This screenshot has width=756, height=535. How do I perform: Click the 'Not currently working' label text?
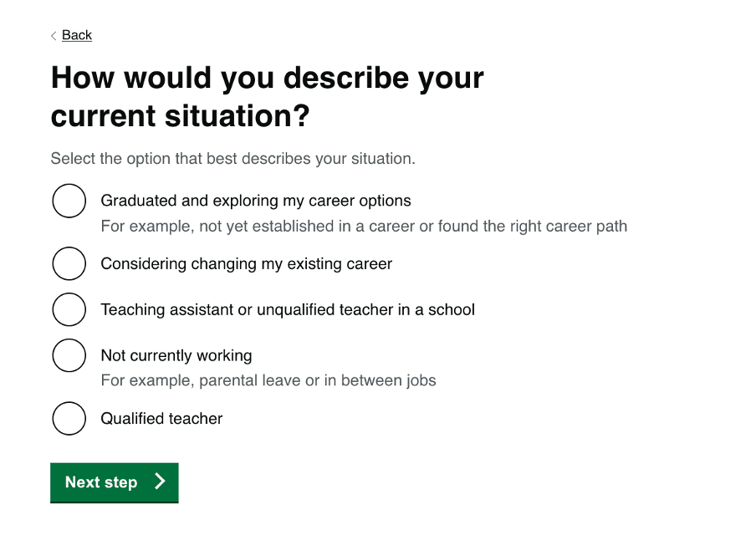176,355
